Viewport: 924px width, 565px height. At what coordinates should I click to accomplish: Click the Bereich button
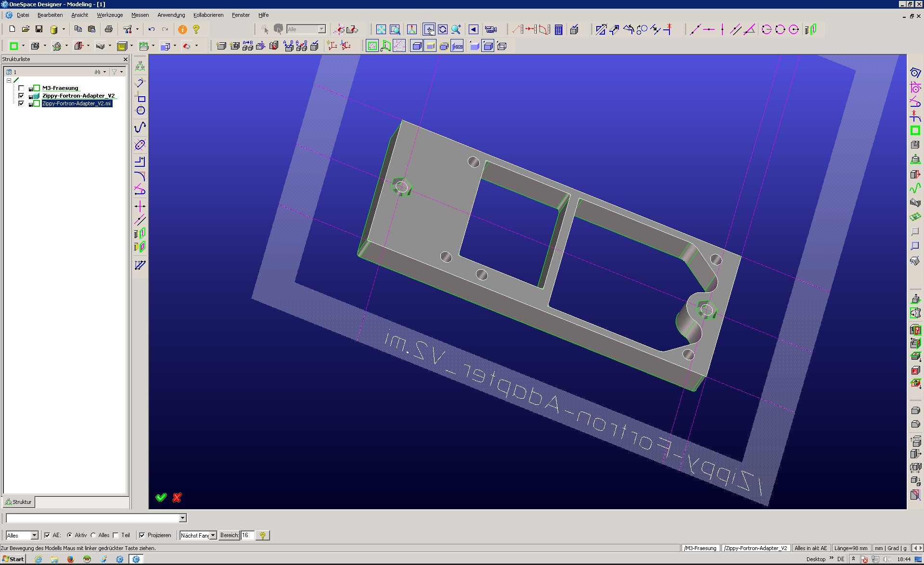[229, 535]
